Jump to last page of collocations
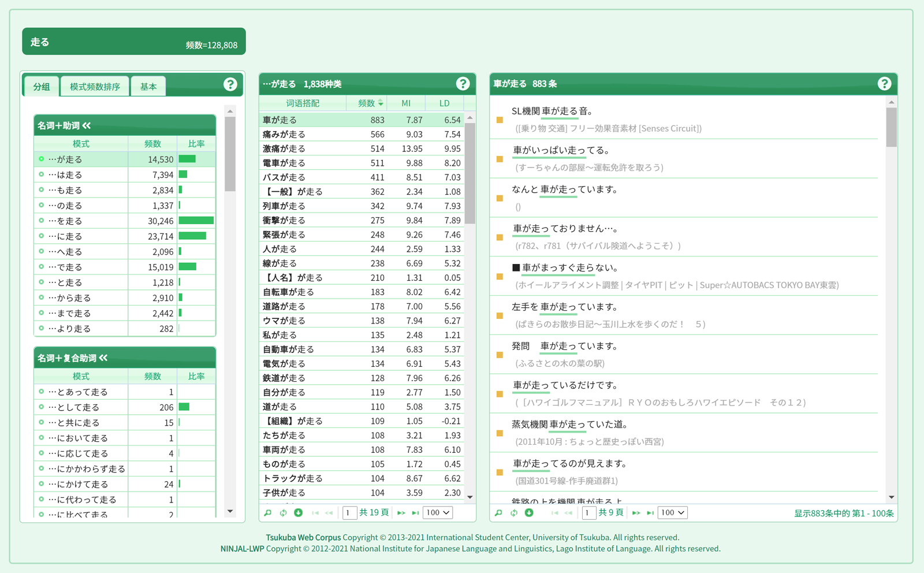Viewport: 924px width, 573px height. pos(415,513)
